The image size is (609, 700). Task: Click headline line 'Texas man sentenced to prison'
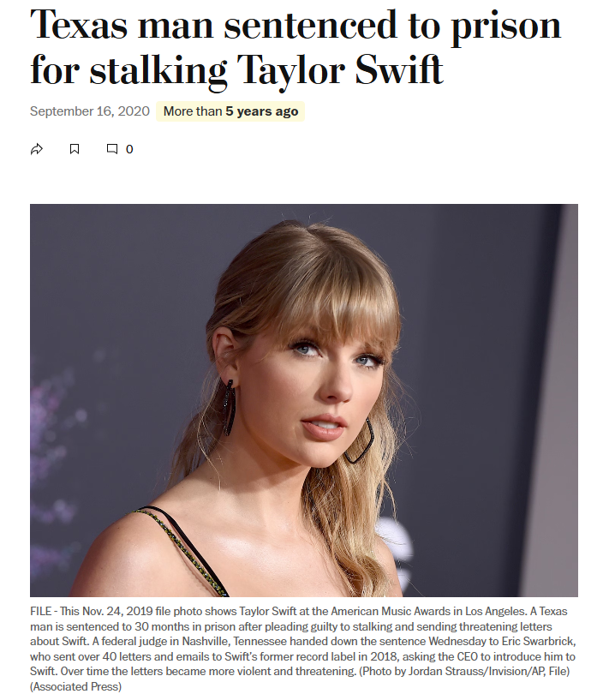tap(296, 26)
